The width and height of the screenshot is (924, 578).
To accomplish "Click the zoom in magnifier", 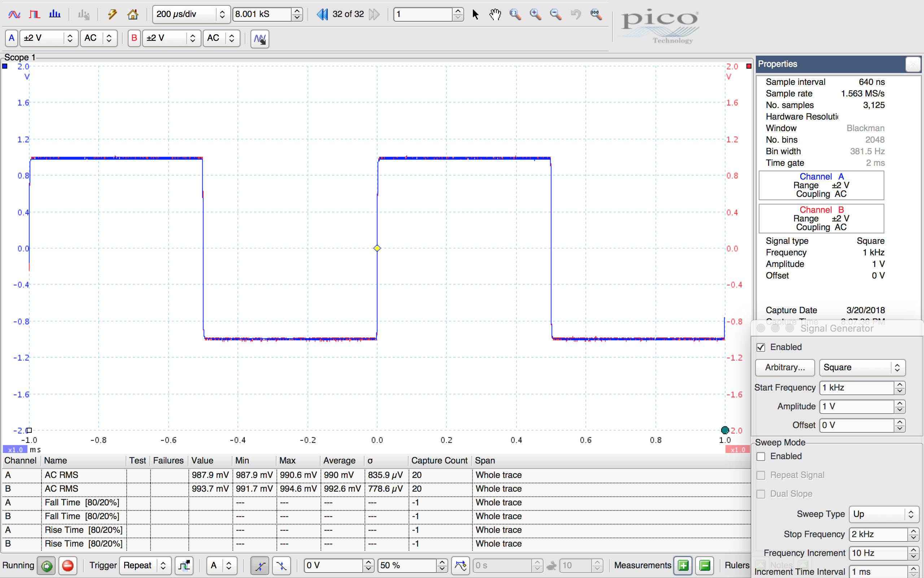I will 536,14.
